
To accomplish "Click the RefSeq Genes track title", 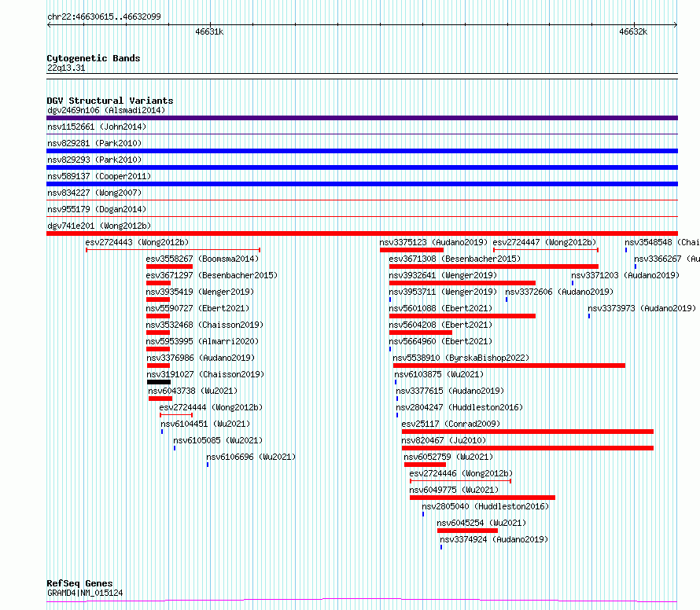I will tap(79, 583).
